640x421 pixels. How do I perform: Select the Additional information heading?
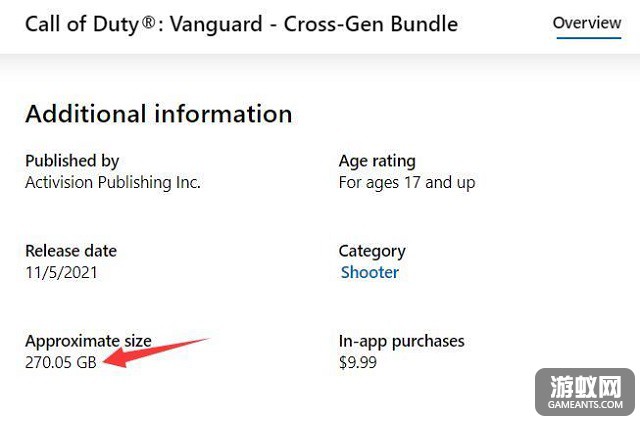159,114
